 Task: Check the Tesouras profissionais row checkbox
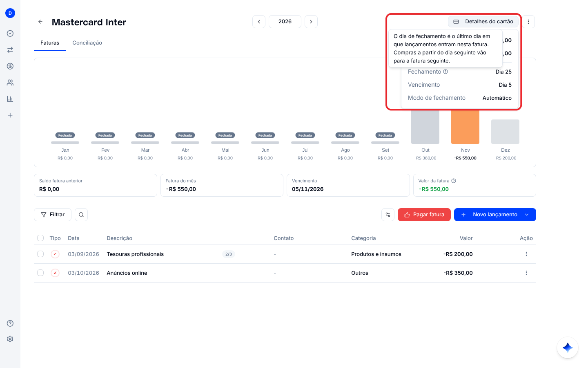pyautogui.click(x=40, y=254)
